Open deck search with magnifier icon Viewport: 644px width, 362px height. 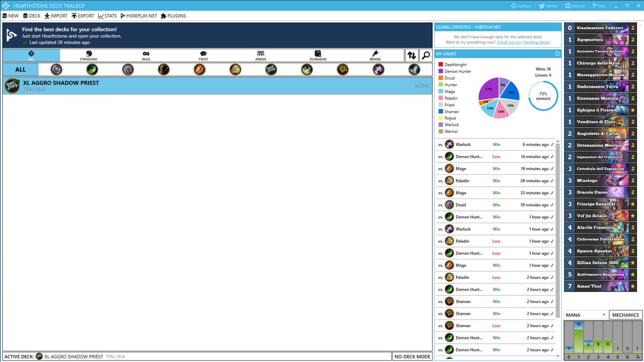click(426, 55)
